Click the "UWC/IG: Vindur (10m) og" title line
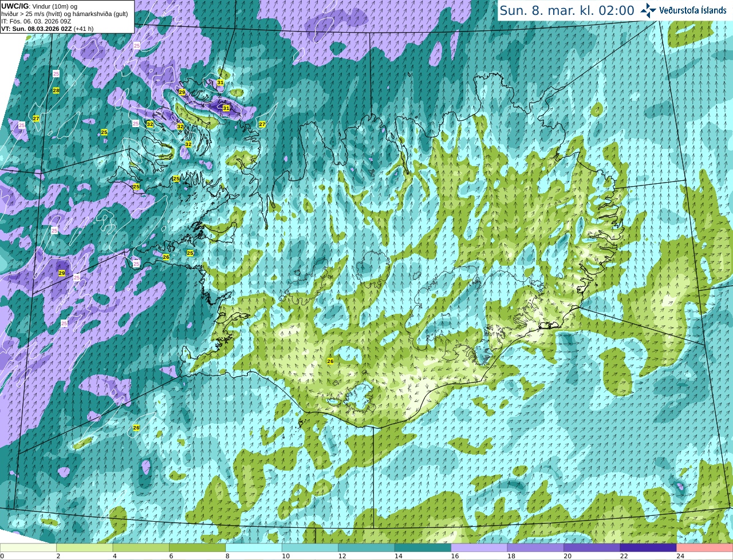The height and width of the screenshot is (560, 733). pyautogui.click(x=39, y=6)
